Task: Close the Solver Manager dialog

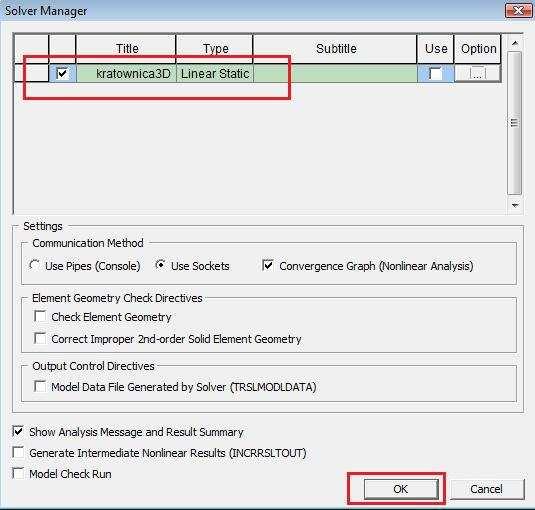Action: (518, 11)
